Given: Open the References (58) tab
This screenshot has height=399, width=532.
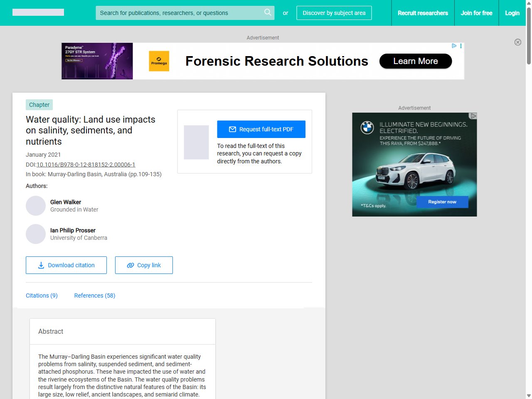Looking at the screenshot, I should (x=94, y=296).
